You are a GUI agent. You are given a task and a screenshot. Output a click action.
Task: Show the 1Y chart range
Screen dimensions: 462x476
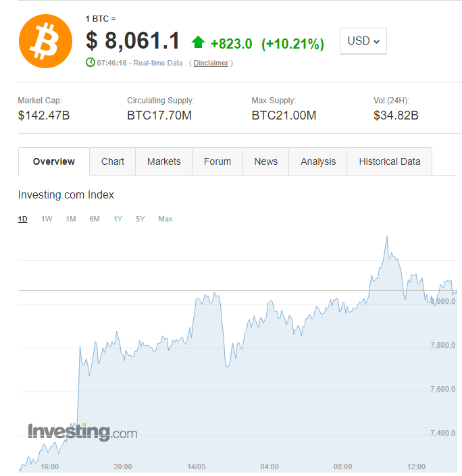(118, 219)
